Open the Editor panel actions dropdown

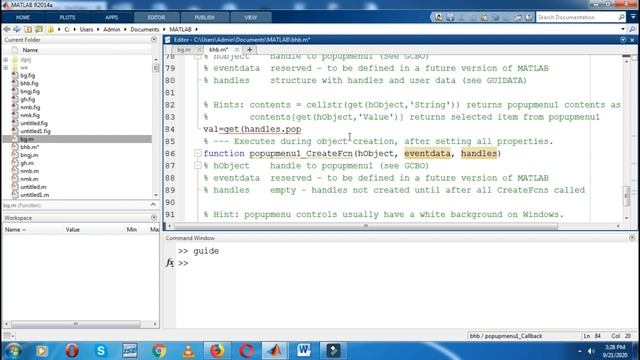pos(623,40)
